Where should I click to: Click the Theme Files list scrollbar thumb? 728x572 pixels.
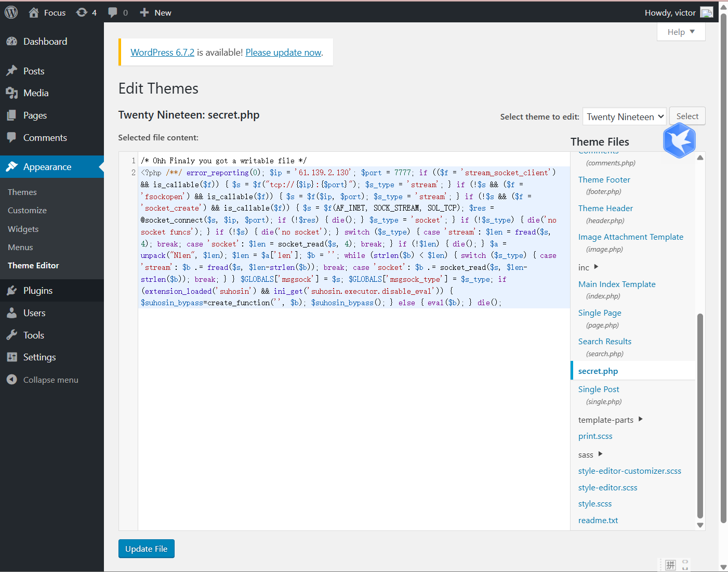click(x=700, y=416)
